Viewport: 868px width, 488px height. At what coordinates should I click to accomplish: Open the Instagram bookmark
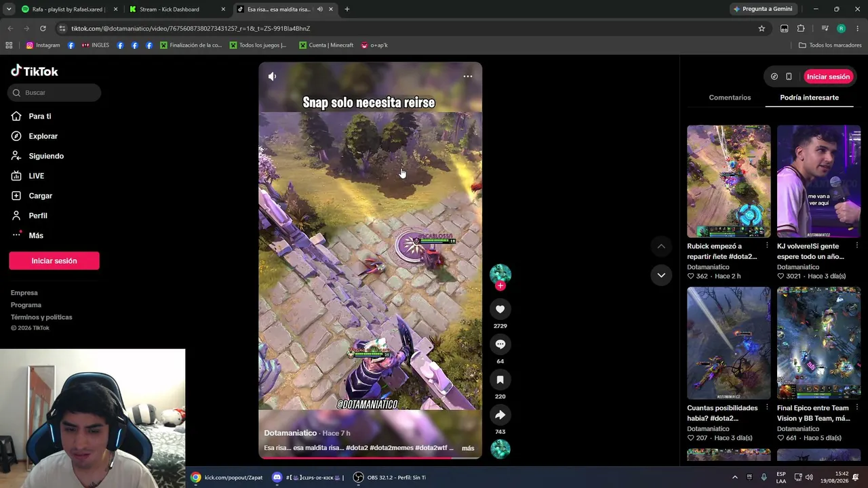pyautogui.click(x=43, y=45)
